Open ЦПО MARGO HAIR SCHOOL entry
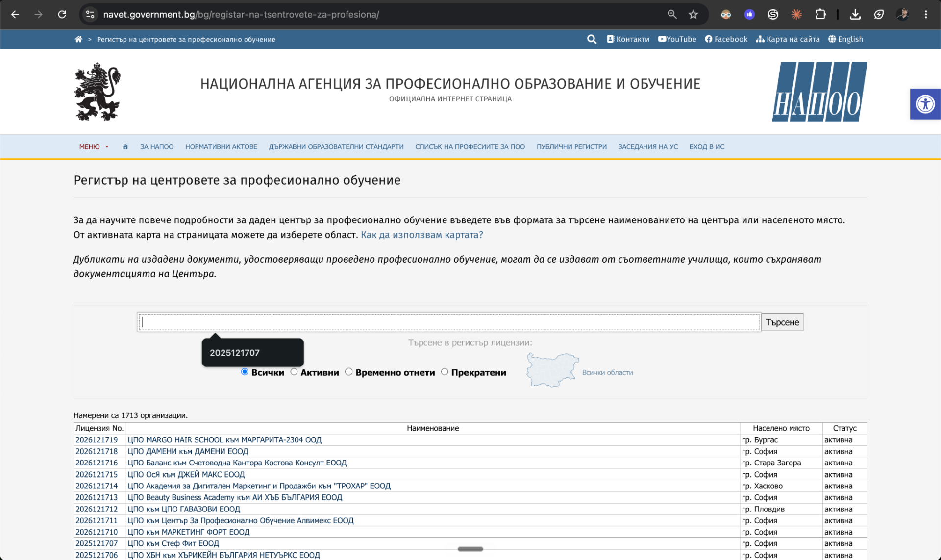941x560 pixels. point(224,440)
